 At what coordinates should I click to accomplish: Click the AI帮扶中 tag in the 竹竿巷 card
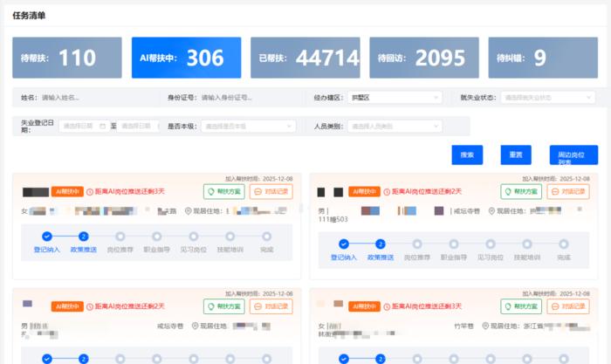pyautogui.click(x=364, y=306)
